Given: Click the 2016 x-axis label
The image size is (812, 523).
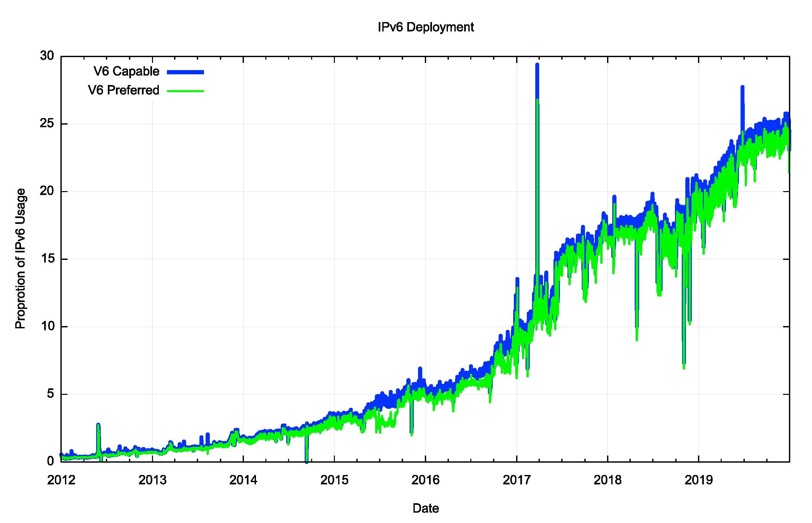Looking at the screenshot, I should click(425, 480).
